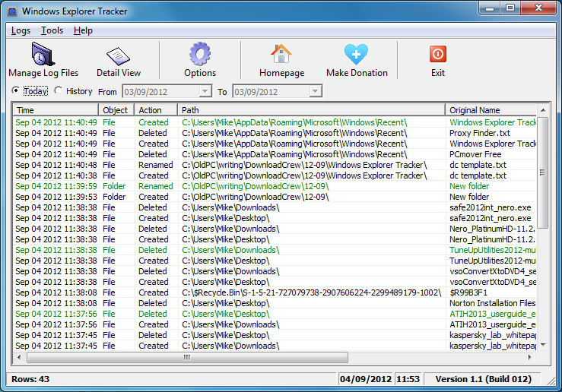Click the horizontal scrollbar thumb
Viewport: 562px width, 392px height.
186,357
